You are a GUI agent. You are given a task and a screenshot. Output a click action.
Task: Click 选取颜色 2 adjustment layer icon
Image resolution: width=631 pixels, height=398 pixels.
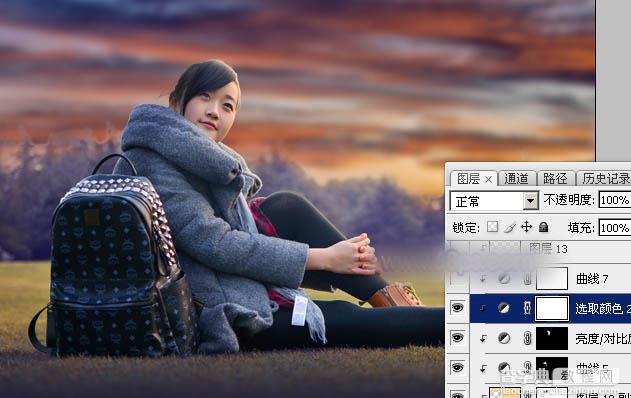pos(504,308)
